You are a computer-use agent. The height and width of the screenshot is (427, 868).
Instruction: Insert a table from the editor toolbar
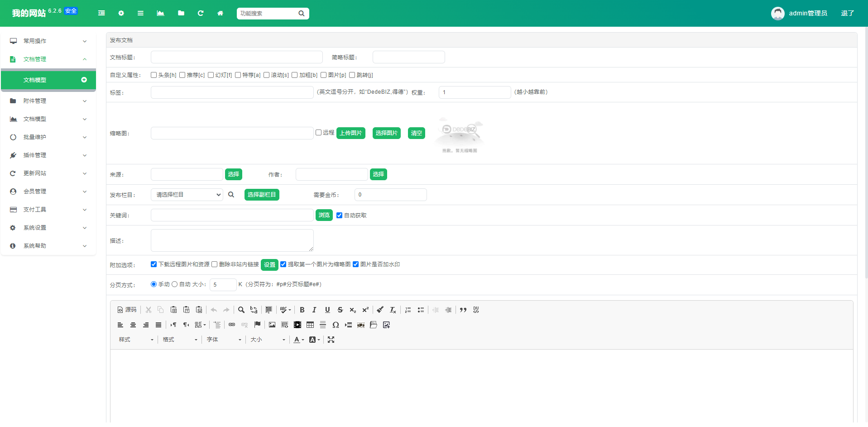click(x=310, y=325)
